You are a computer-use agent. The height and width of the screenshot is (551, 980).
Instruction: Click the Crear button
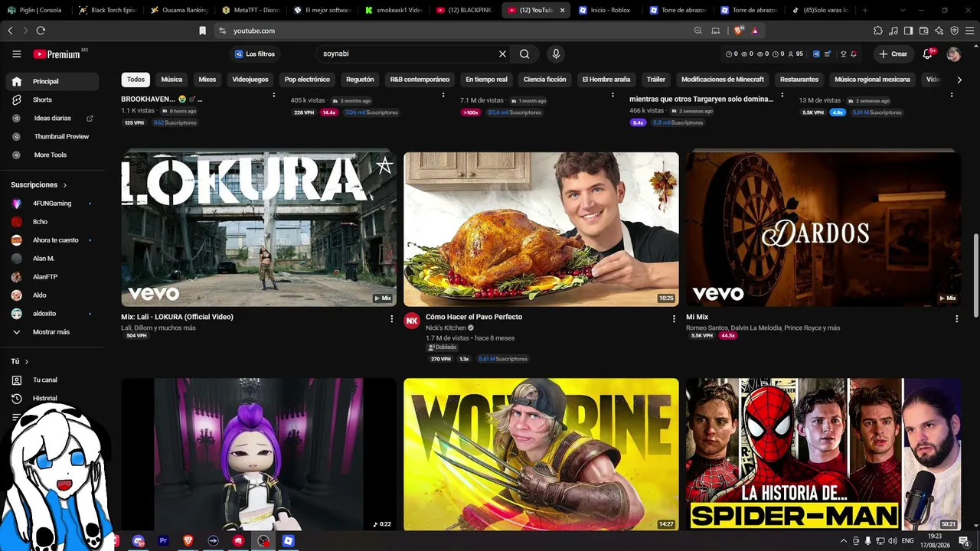pos(893,54)
